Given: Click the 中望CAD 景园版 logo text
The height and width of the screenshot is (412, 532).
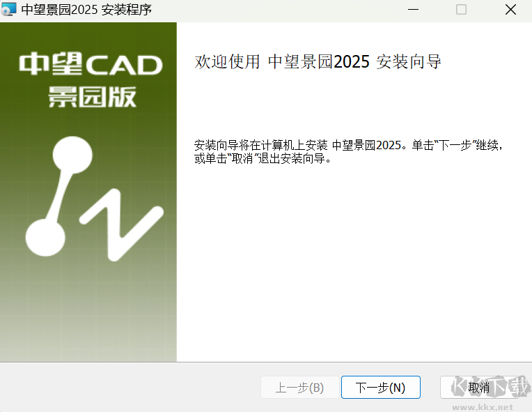Looking at the screenshot, I should 91,79.
